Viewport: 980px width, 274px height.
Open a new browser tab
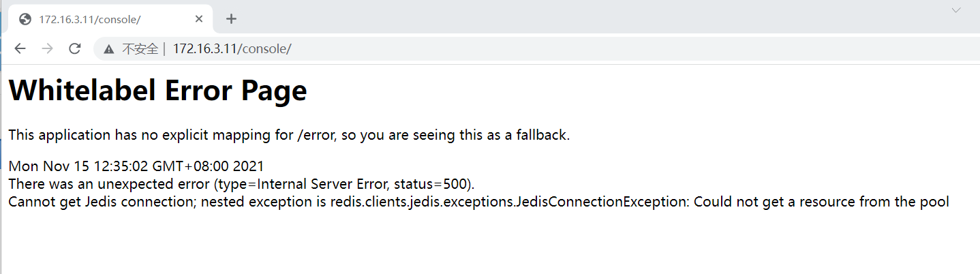click(231, 19)
